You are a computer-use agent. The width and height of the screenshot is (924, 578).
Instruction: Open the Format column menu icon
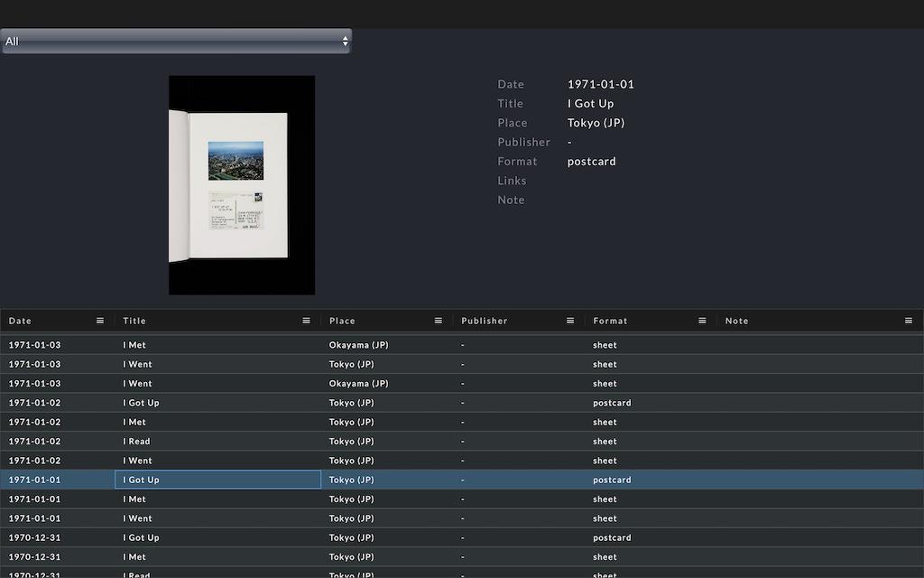[702, 321]
